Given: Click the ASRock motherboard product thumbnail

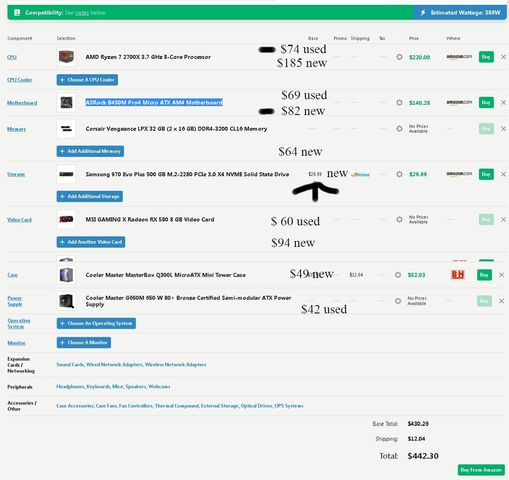Looking at the screenshot, I should tap(66, 102).
